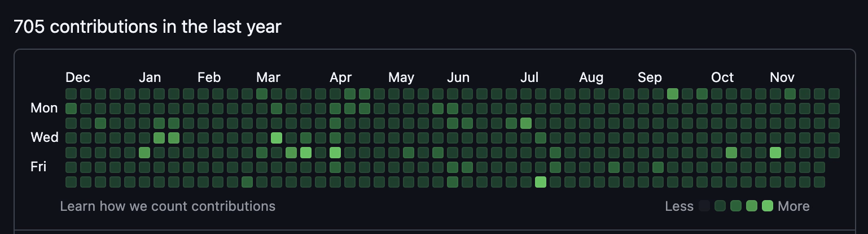The image size is (868, 234).
Task: Click the 'Oct' month label
Action: coord(722,77)
